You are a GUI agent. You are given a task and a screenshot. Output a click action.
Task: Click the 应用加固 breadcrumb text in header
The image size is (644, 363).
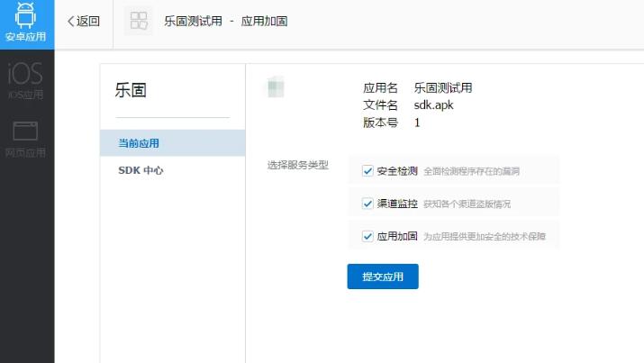(266, 21)
